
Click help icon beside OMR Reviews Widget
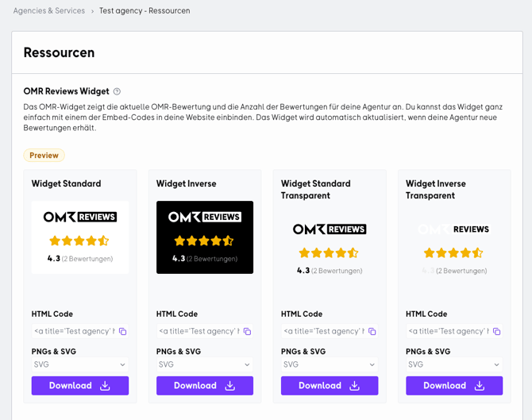(x=118, y=91)
